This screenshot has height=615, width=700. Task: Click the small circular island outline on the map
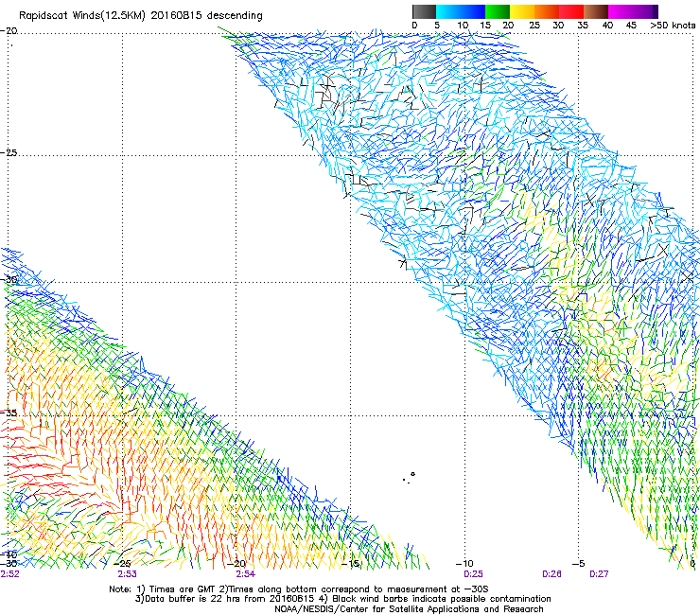coord(412,474)
